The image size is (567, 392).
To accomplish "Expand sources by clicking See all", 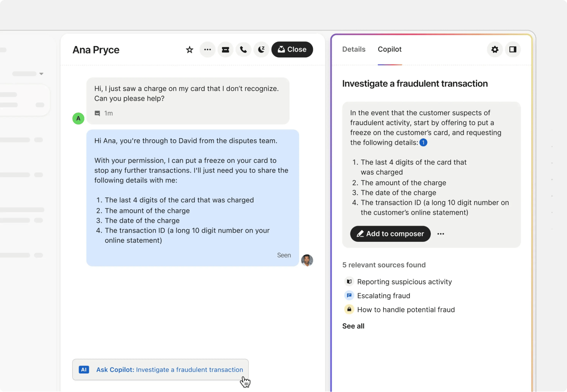I will click(353, 326).
